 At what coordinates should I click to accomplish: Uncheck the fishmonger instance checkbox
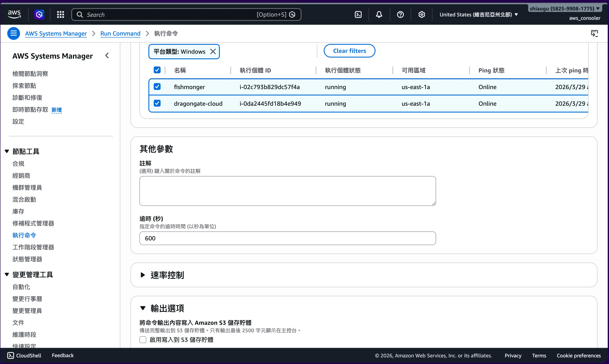pyautogui.click(x=157, y=87)
